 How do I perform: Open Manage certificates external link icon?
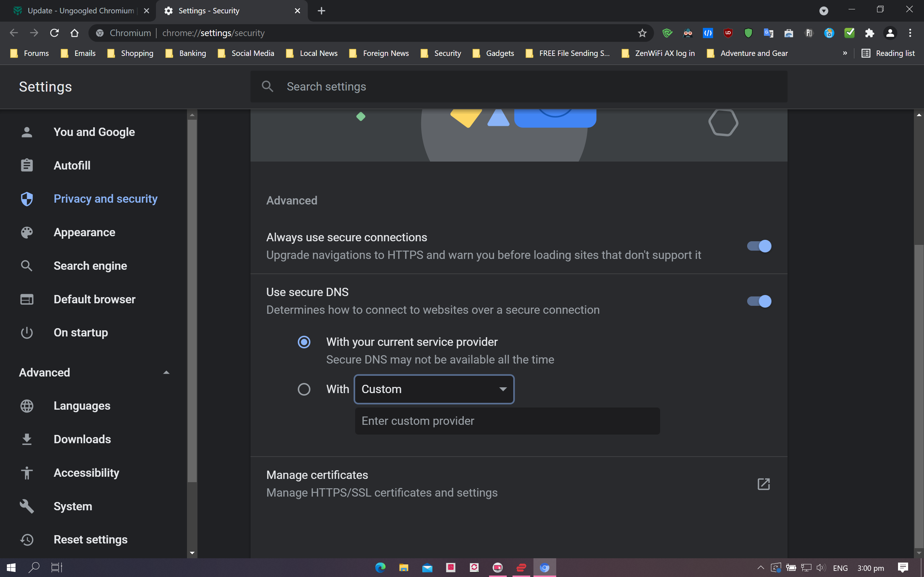763,484
